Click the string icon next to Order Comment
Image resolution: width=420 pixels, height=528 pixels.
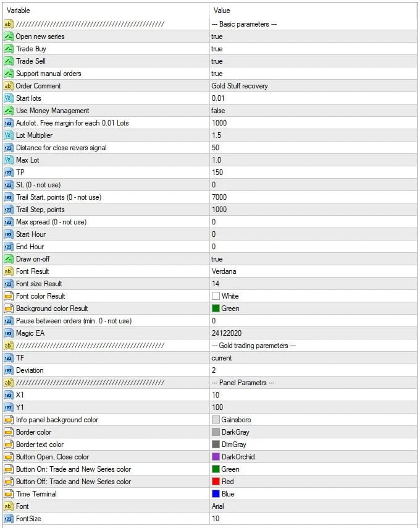point(9,86)
